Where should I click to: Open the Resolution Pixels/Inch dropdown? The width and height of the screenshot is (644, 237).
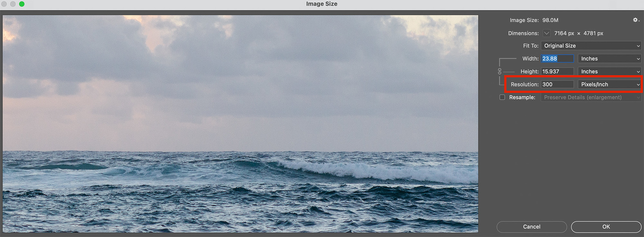coord(610,84)
